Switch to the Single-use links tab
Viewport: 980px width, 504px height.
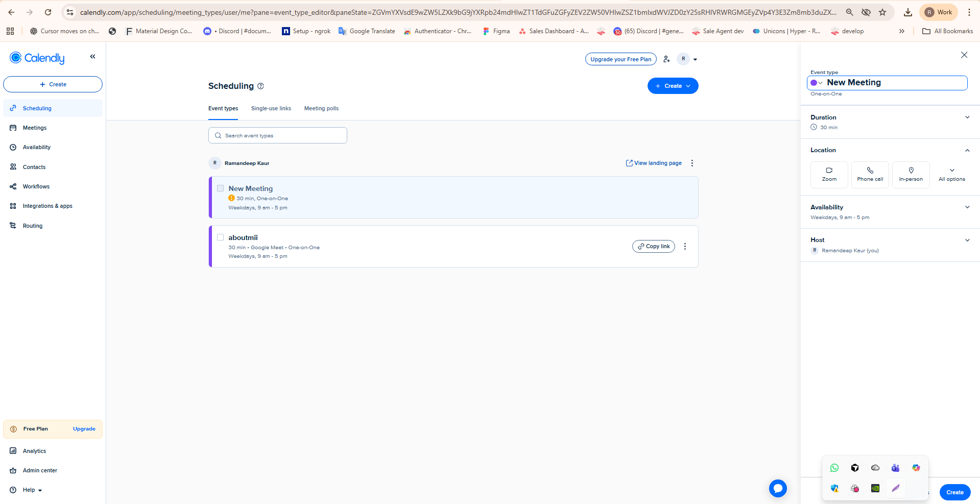(271, 108)
